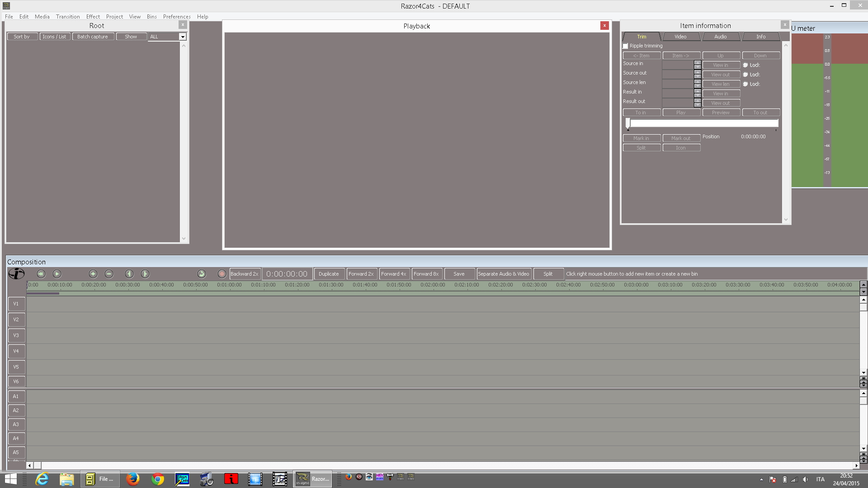
Task: Switch to the Audio tab
Action: 720,37
